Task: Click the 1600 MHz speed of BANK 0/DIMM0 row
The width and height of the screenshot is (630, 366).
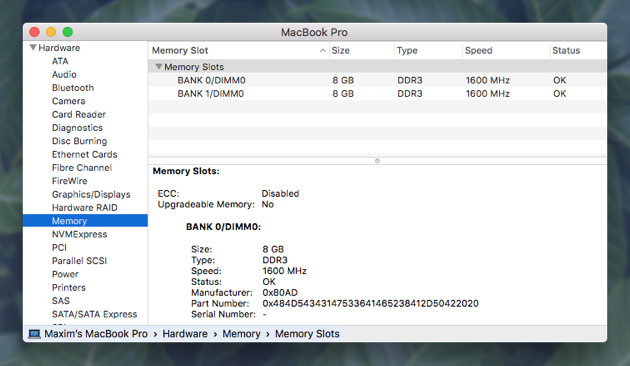Action: click(487, 80)
